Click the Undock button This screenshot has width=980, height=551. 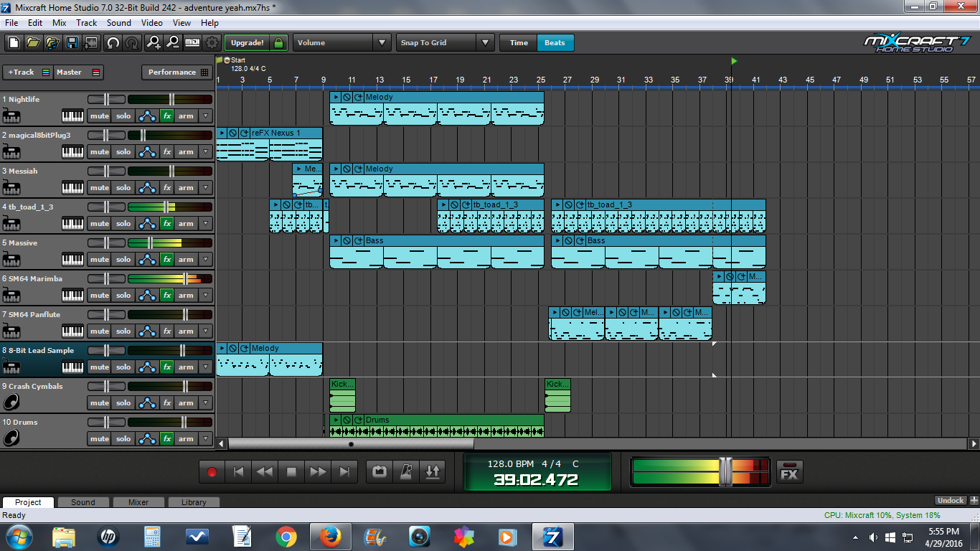[951, 501]
